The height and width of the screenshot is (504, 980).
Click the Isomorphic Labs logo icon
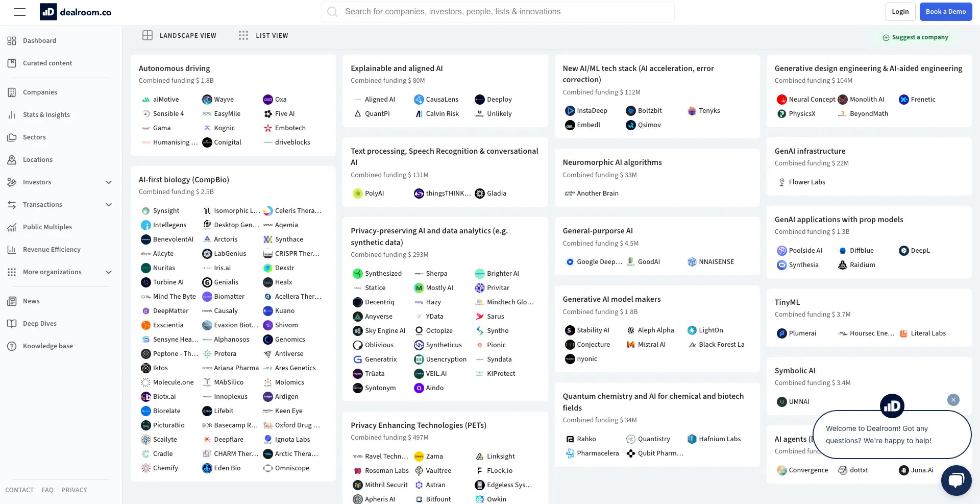pyautogui.click(x=207, y=211)
